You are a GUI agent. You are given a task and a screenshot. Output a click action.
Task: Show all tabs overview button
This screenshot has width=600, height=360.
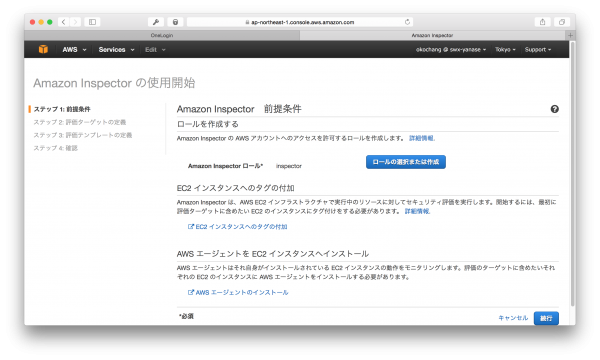(561, 22)
